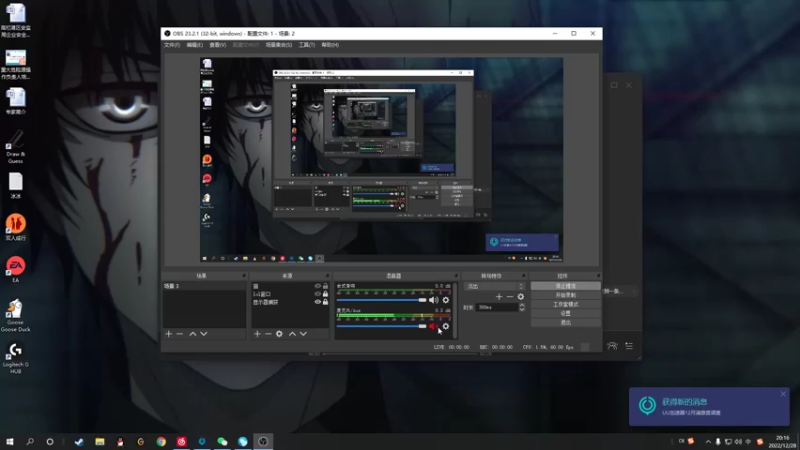Click the Settings button in Controls
Viewport: 800px width, 450px height.
pyautogui.click(x=565, y=313)
